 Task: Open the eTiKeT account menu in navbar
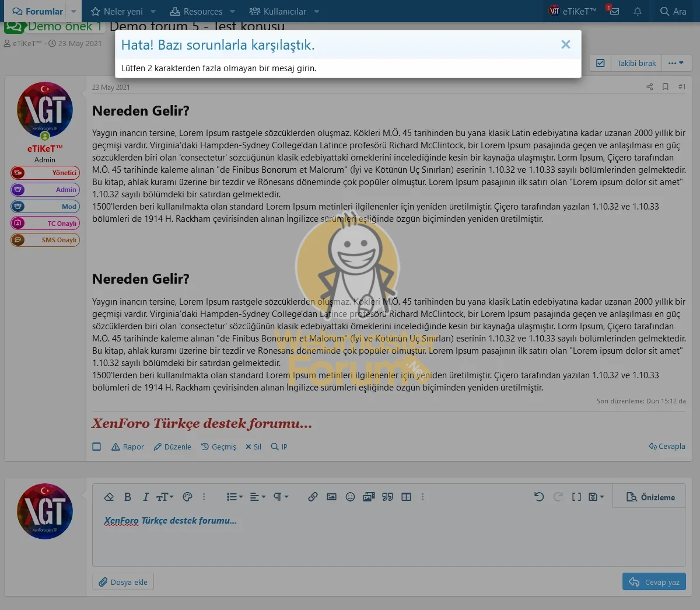[x=572, y=11]
